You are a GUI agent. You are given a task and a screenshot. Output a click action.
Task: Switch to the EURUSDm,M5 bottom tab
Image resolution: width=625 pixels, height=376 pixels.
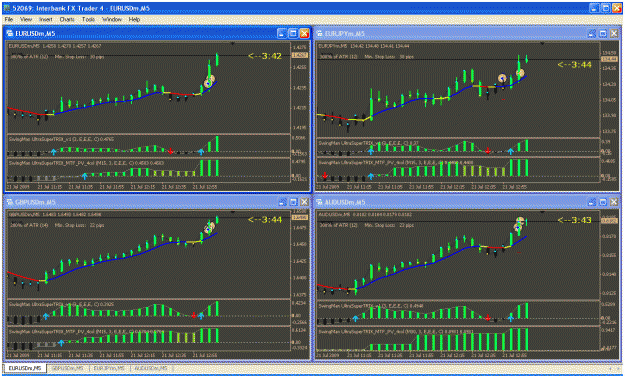pyautogui.click(x=25, y=368)
